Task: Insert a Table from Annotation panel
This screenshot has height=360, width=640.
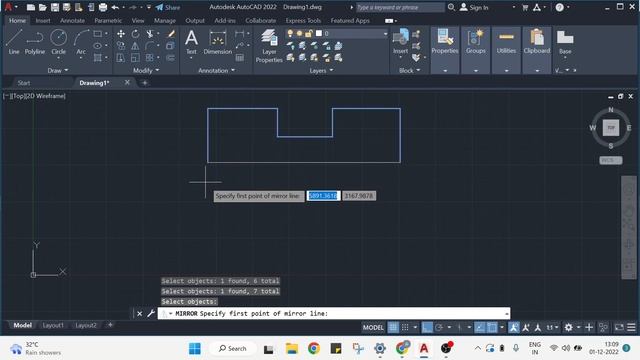Action: [x=240, y=58]
